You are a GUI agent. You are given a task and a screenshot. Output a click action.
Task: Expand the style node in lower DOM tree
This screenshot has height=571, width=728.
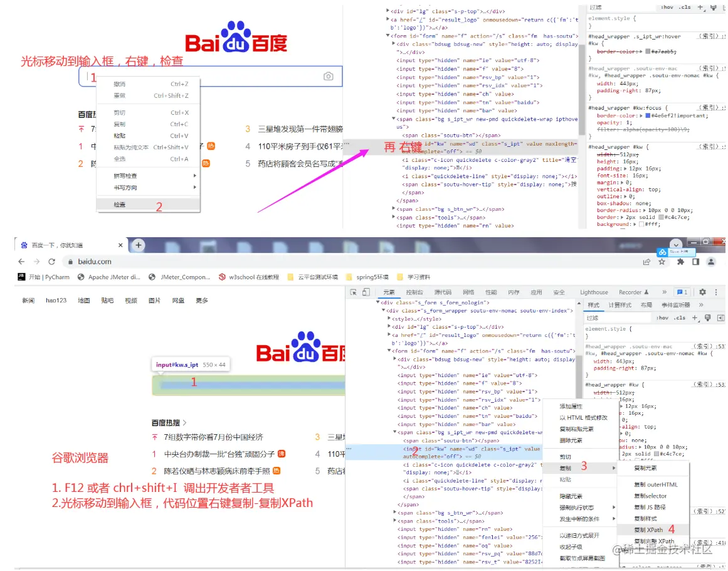point(389,319)
